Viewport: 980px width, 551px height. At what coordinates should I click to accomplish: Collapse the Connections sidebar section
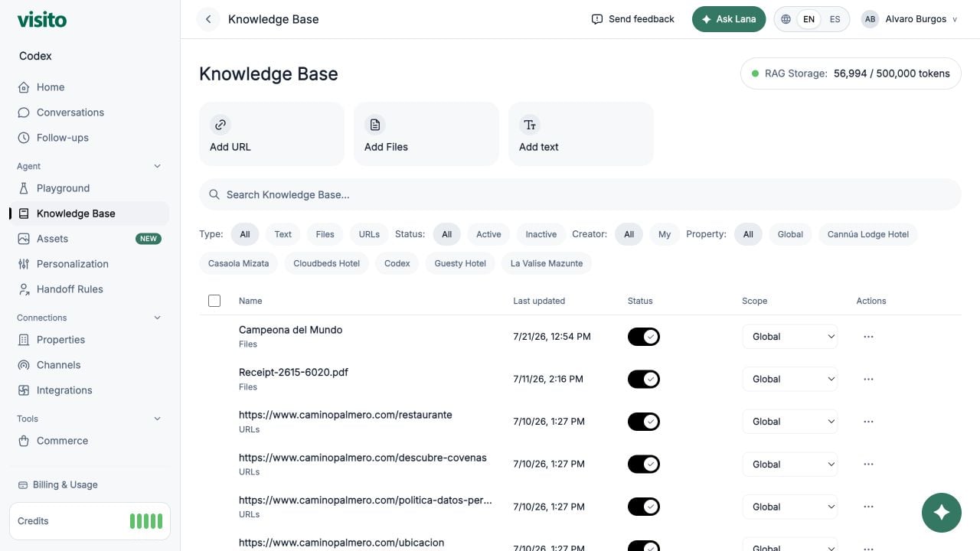(158, 318)
